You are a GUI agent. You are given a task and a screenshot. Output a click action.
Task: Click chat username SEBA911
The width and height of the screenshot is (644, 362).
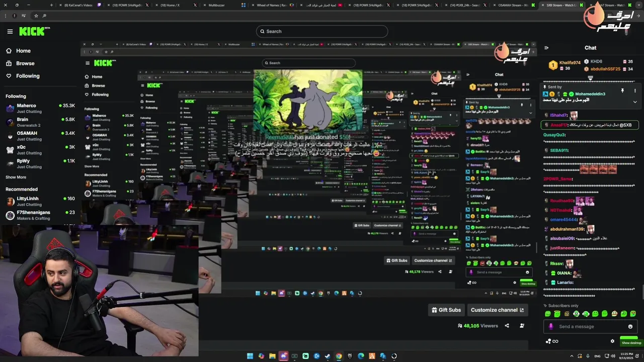[558, 150]
